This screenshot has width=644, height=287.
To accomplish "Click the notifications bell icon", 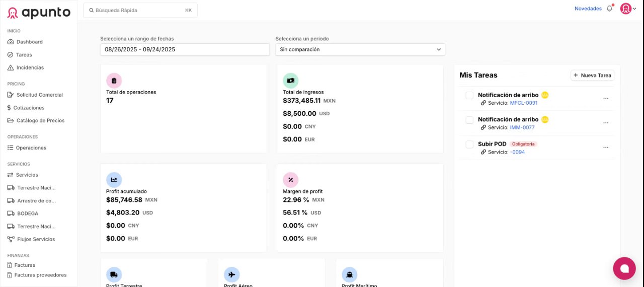I will click(x=609, y=9).
